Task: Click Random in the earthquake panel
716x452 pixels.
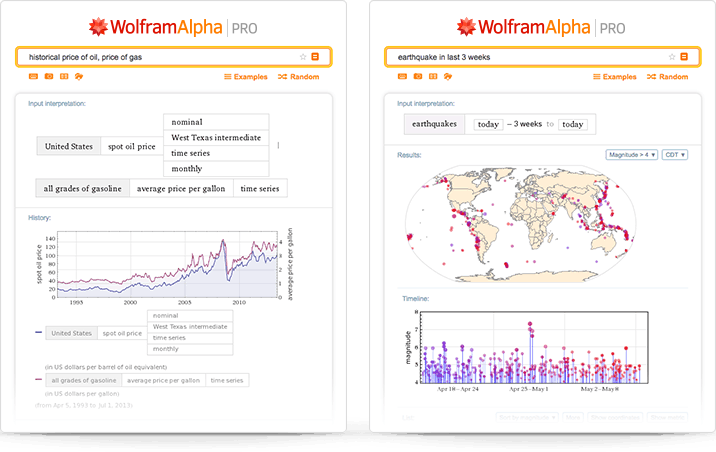Action: [x=666, y=76]
